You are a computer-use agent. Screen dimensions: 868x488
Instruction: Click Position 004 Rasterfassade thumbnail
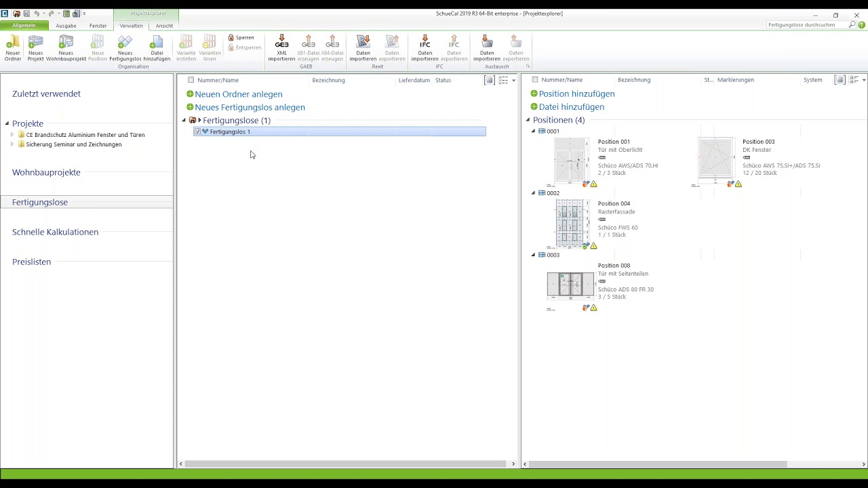(x=571, y=224)
